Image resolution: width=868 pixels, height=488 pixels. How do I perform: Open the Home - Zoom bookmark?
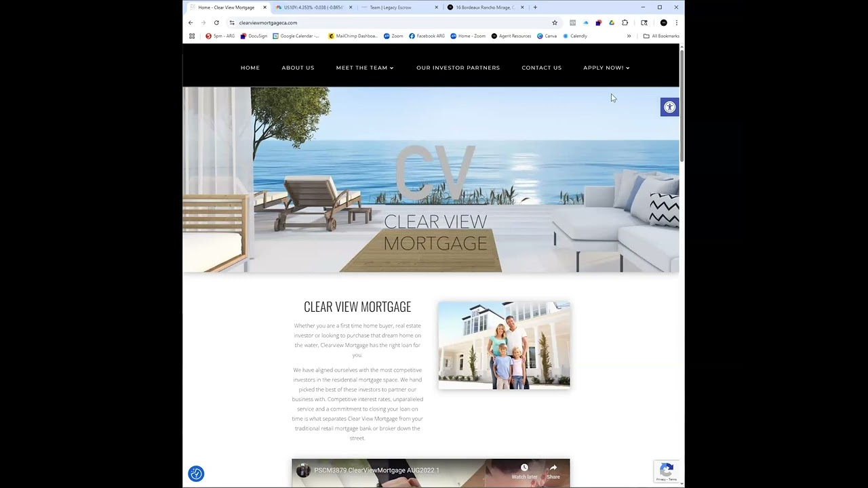[x=469, y=36]
